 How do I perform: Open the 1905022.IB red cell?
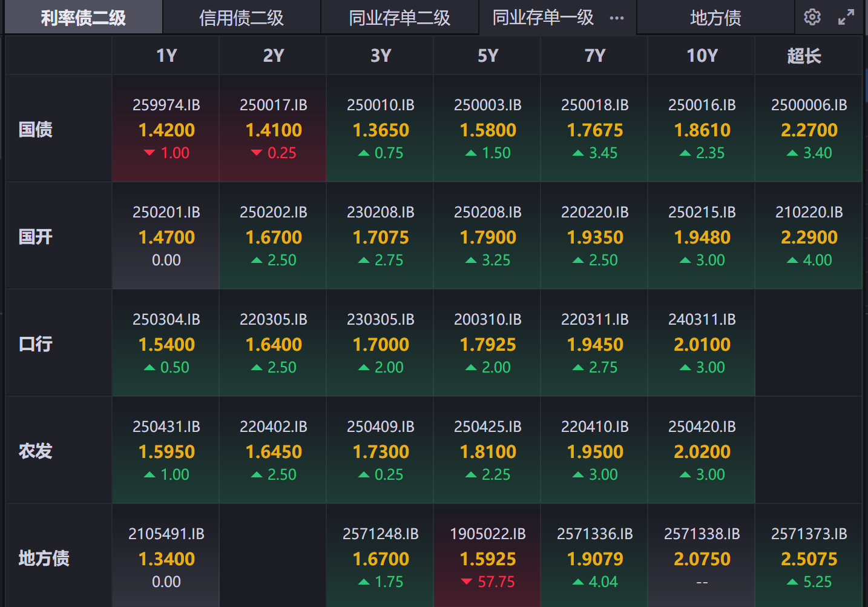[488, 558]
